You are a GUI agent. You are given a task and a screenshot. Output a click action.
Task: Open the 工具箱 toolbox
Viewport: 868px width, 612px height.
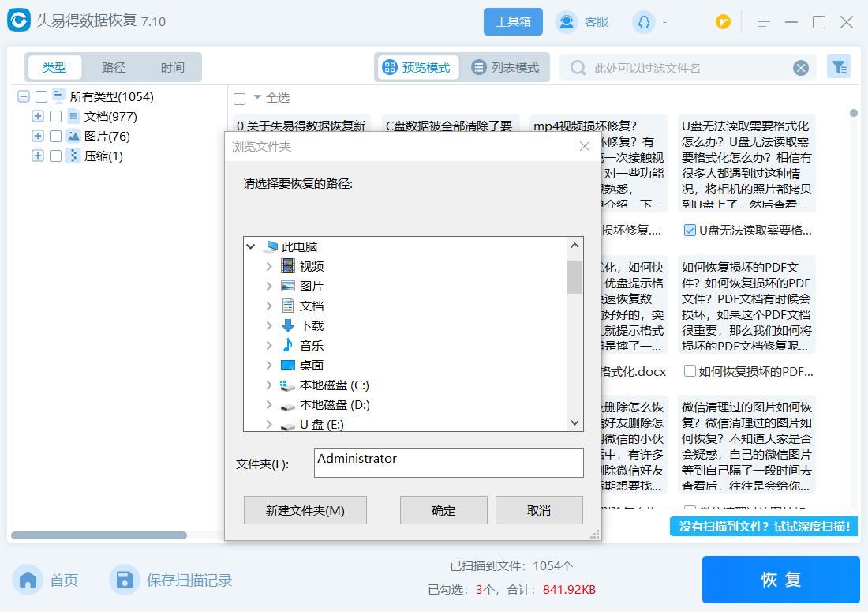click(x=513, y=21)
